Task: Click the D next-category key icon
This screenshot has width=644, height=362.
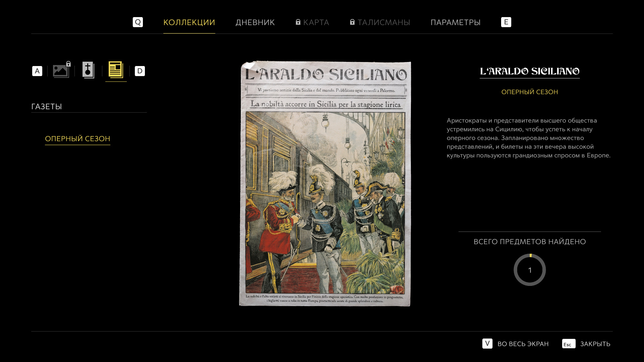Action: pyautogui.click(x=140, y=71)
